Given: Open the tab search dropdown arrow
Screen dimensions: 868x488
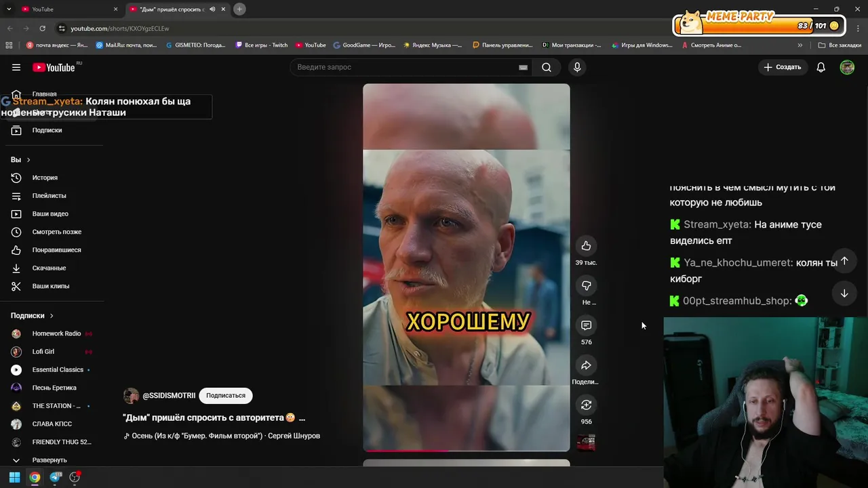Looking at the screenshot, I should tap(9, 9).
